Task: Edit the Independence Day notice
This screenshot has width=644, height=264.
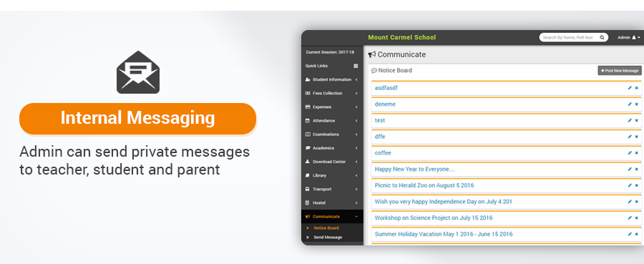Action: (630, 202)
